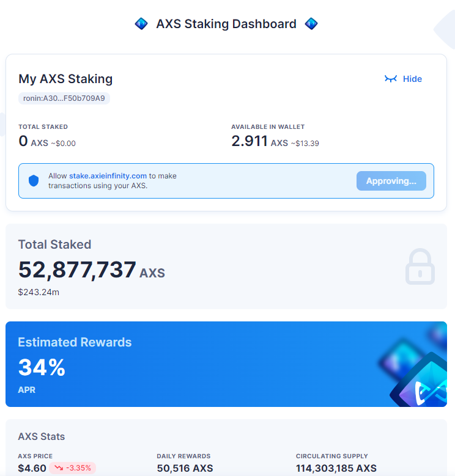Viewport: 455px width, 476px height.
Task: Click the -3.35% price change badge
Action: 73,468
